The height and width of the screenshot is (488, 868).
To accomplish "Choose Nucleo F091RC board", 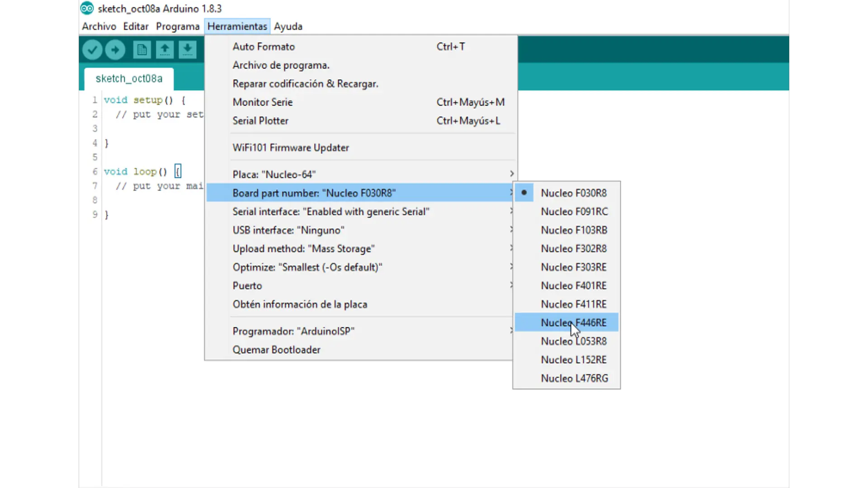I will (566, 211).
